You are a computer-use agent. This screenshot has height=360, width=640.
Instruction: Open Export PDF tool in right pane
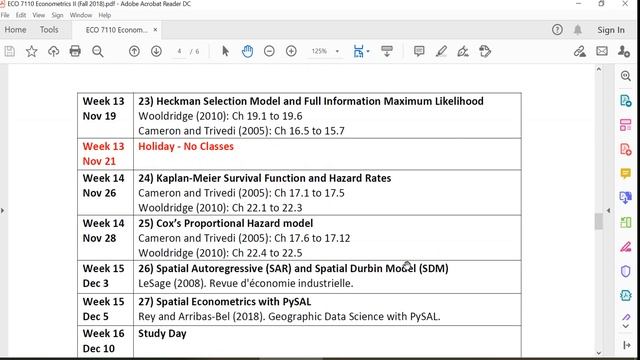coord(625,100)
